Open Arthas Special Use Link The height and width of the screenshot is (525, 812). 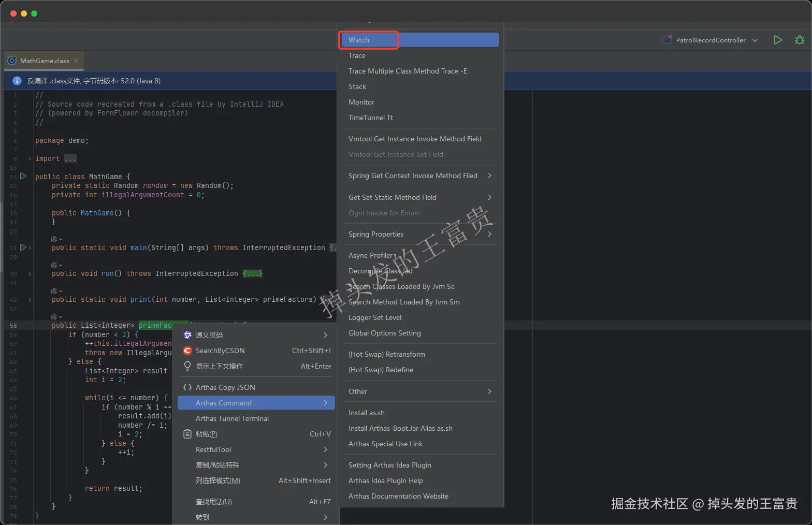[x=420, y=444]
